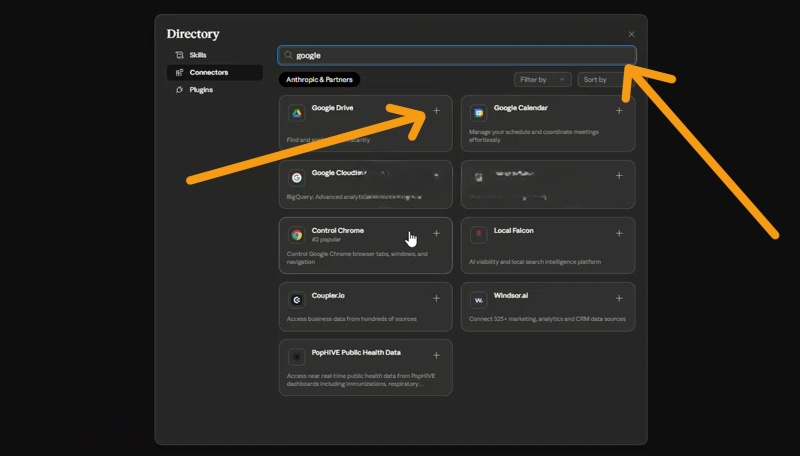
Task: Click the Coupler.io logo icon
Action: (x=296, y=300)
